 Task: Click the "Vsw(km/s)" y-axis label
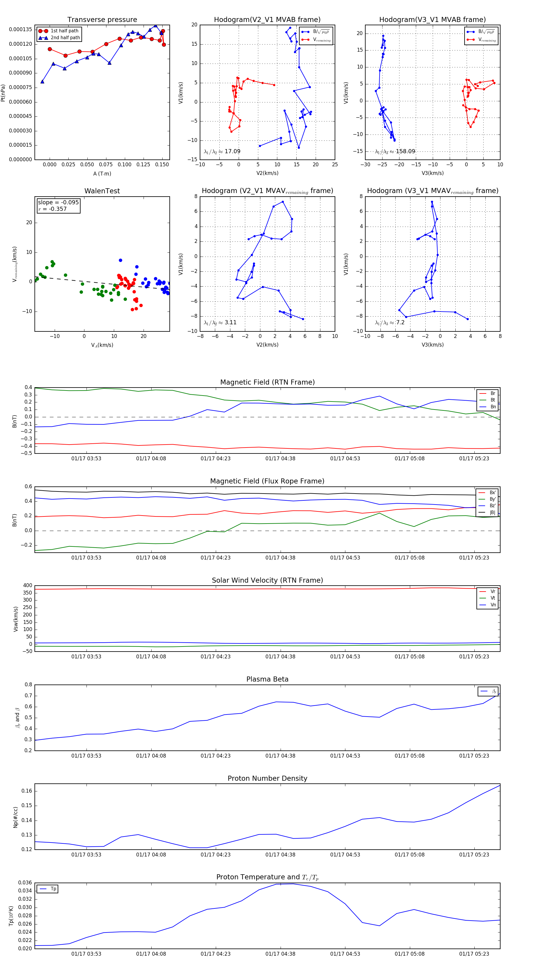[16, 619]
